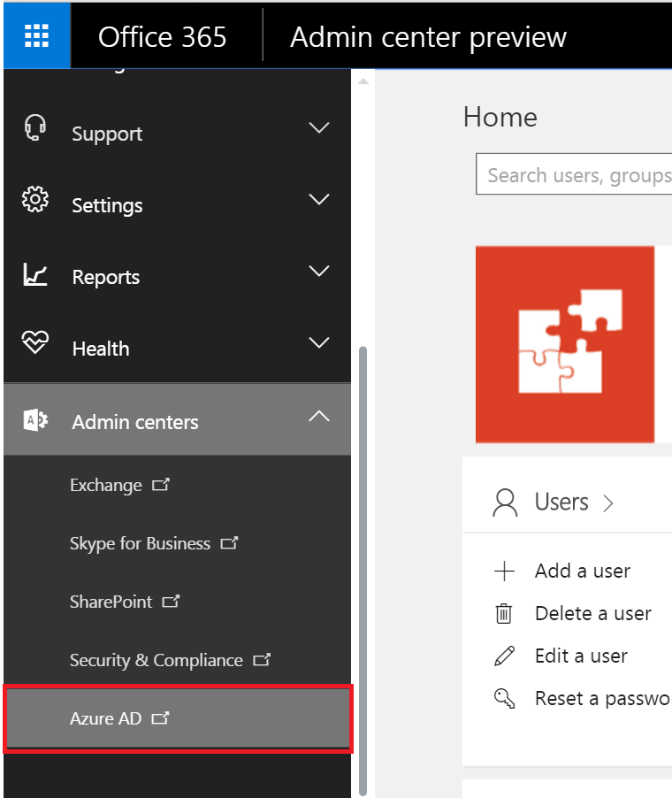The height and width of the screenshot is (798, 672).
Task: Select the Admin centers menu item
Action: point(177,418)
